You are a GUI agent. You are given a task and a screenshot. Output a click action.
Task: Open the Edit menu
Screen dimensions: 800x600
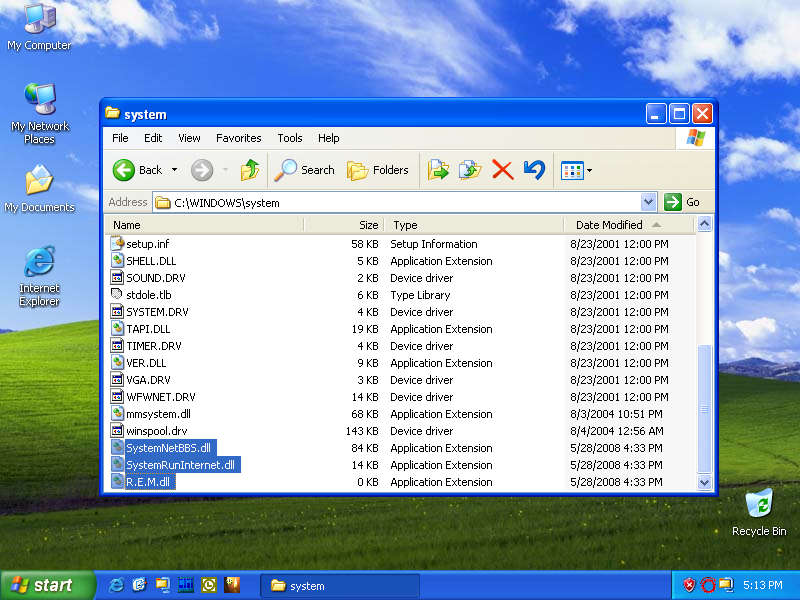[153, 138]
